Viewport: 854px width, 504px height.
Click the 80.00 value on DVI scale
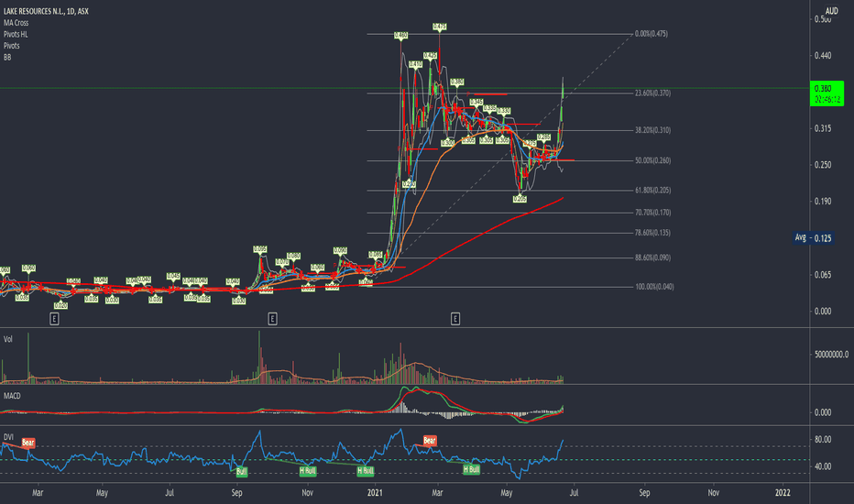coord(823,439)
